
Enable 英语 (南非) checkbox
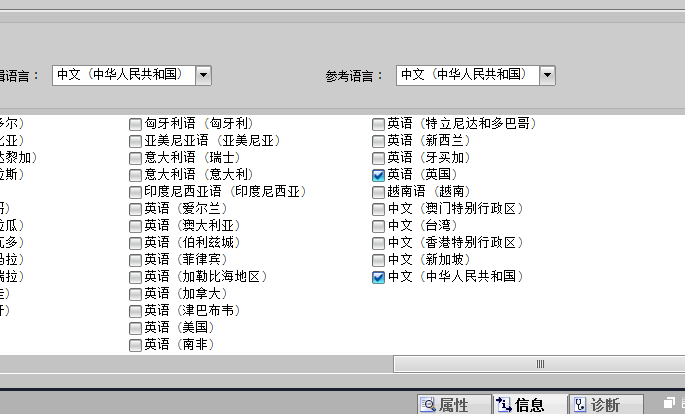(135, 346)
